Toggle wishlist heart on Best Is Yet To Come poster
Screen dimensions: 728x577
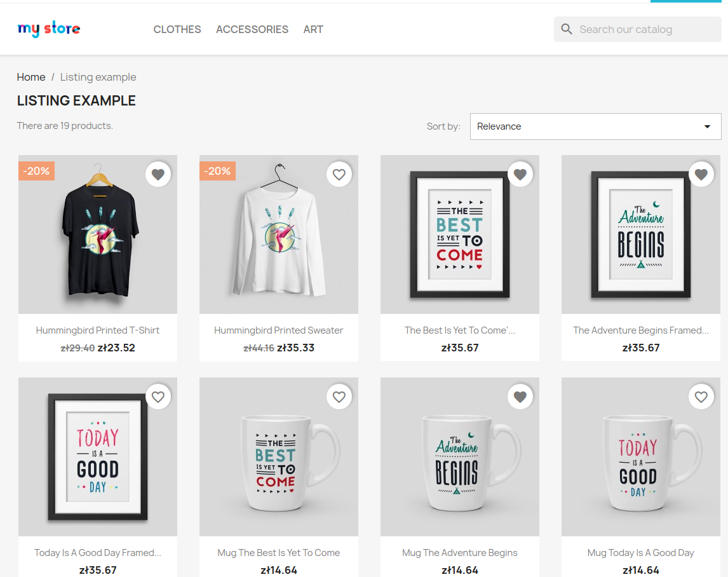(x=520, y=174)
